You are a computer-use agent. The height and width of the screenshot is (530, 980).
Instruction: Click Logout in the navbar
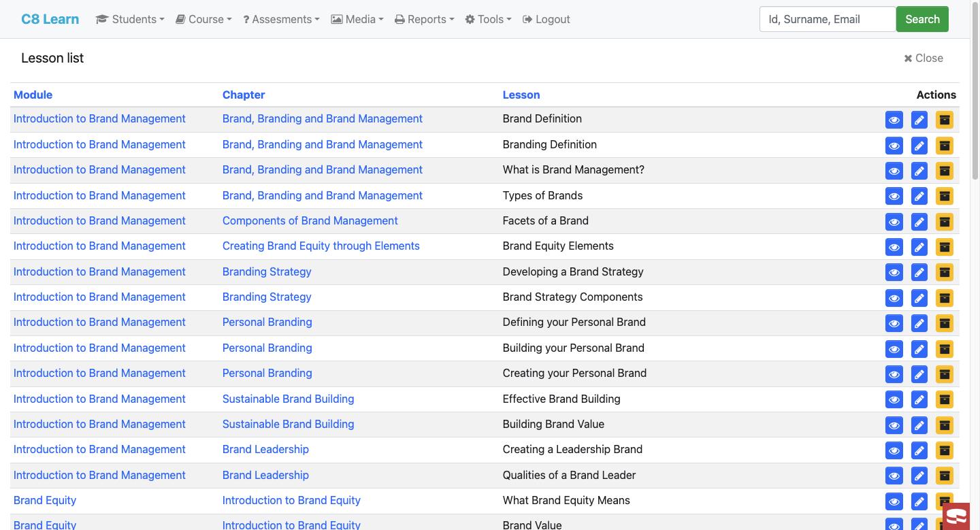(x=546, y=19)
